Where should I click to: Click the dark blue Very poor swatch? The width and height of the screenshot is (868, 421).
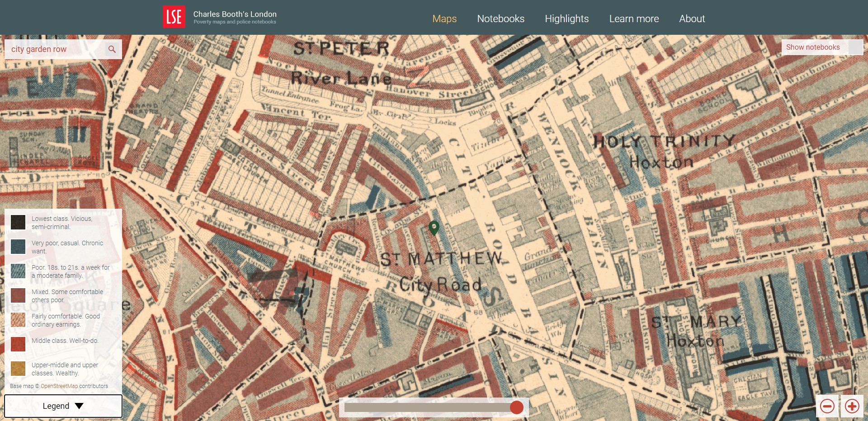18,247
